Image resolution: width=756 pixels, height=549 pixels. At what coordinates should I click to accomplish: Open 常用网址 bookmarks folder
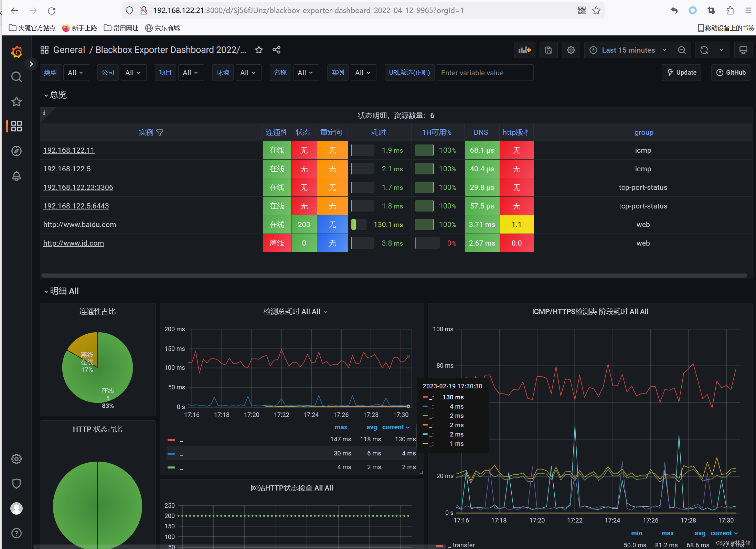pos(121,28)
